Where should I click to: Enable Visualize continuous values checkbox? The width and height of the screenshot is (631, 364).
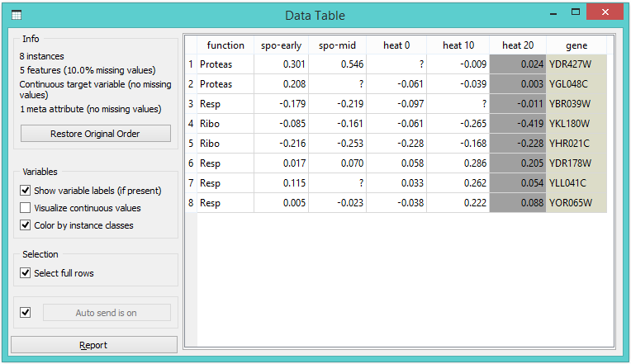pos(26,208)
